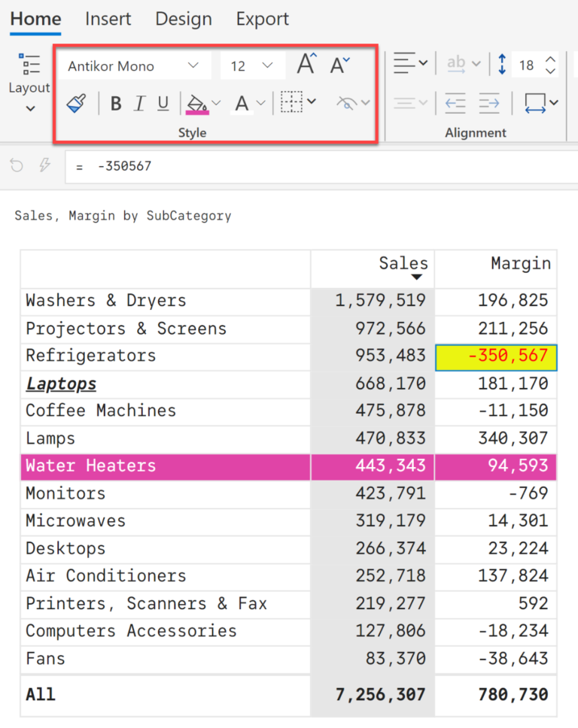Click the Undo icon above the formula bar
This screenshot has width=578, height=728.
coord(16,165)
